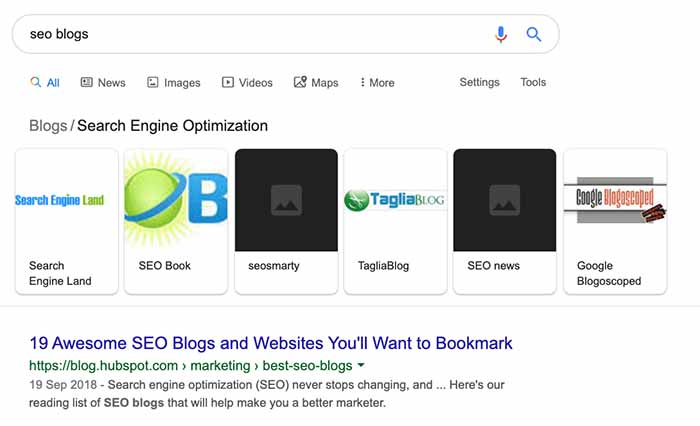
Task: Switch to the News results tab
Action: (x=103, y=83)
